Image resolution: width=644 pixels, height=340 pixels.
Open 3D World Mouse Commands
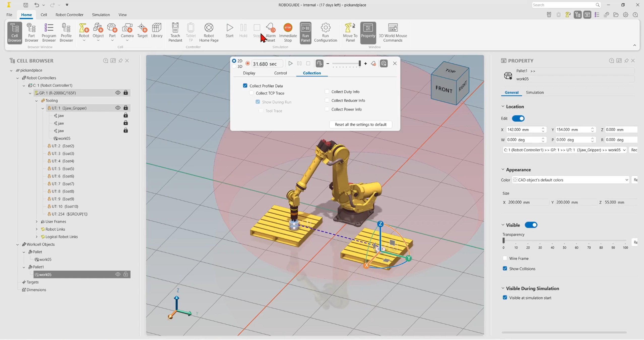click(393, 33)
